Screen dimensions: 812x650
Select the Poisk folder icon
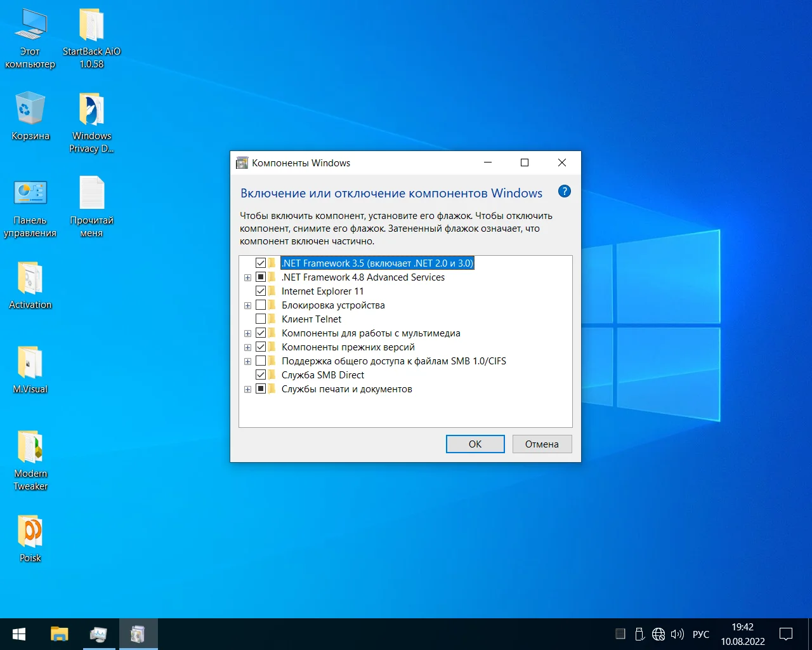30,538
